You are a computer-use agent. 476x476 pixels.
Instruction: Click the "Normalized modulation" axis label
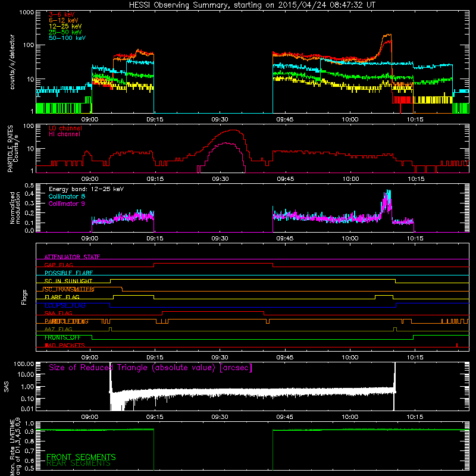[x=15, y=208]
